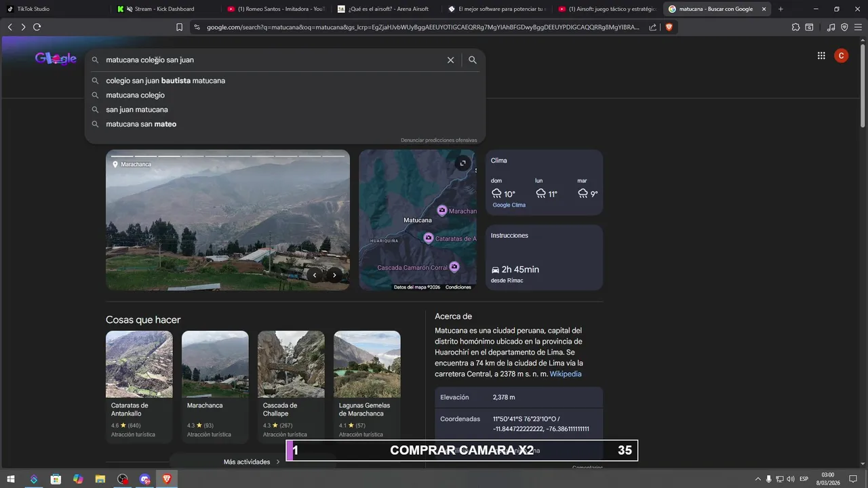Switch to the Romeo Santos - Imitadora tab

[x=276, y=9]
